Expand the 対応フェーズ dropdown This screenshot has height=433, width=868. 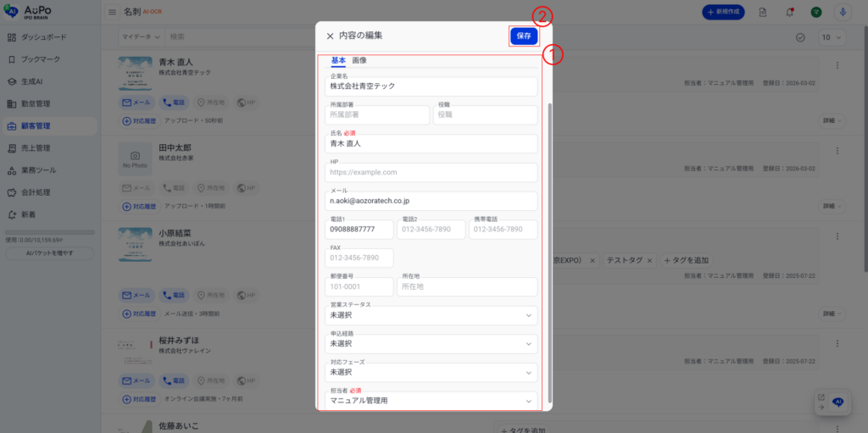433,372
